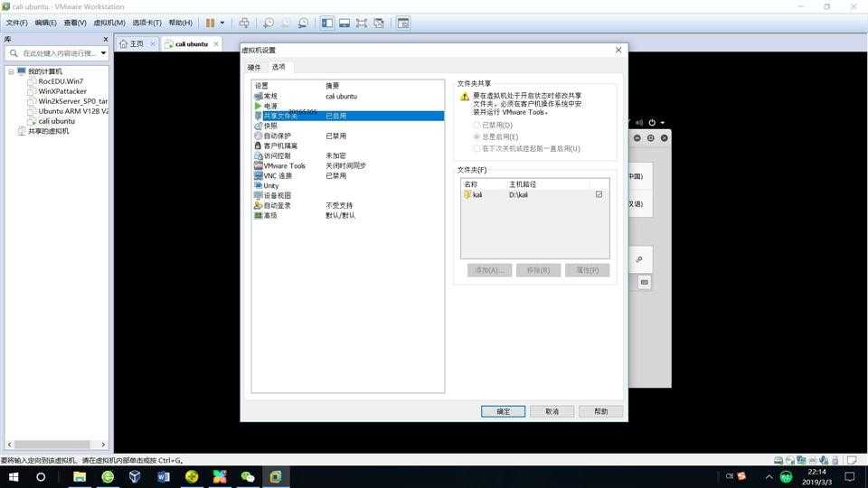Viewport: 868px width, 488px height.
Task: Close the library side panel
Action: 105,39
